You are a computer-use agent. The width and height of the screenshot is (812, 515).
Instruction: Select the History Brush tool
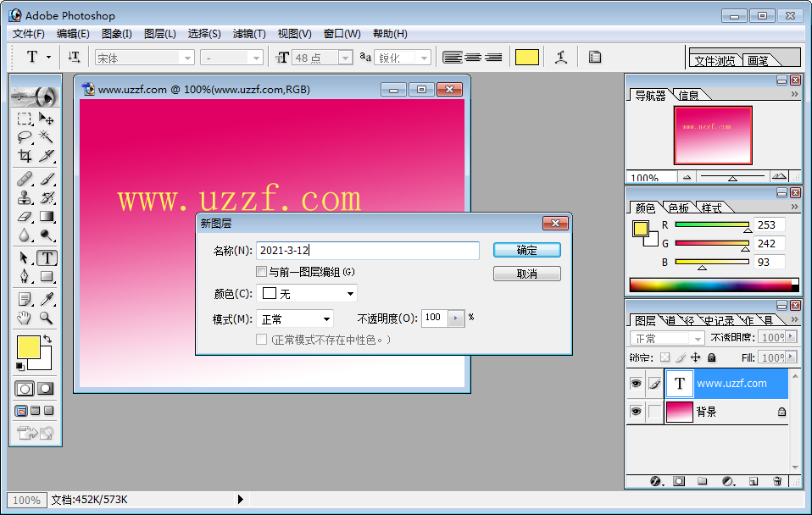47,197
